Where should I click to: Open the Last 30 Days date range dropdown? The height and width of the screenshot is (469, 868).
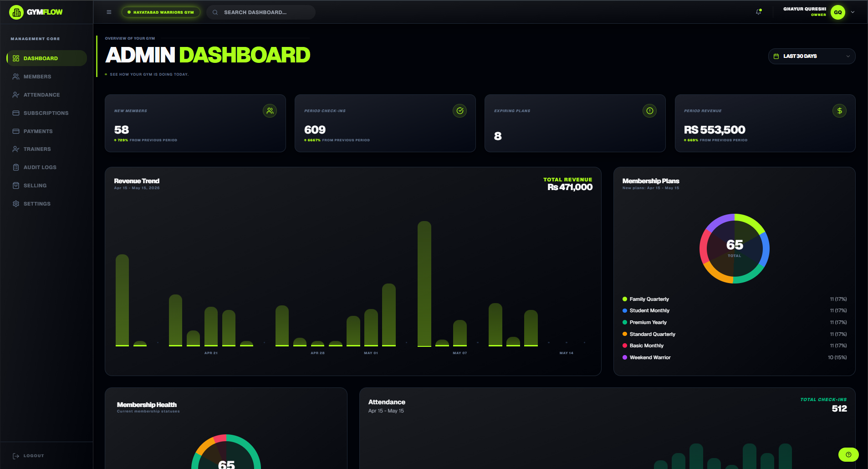[812, 56]
